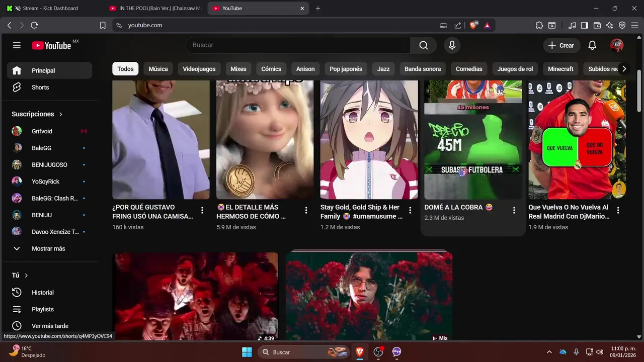Open options for Que Vuelva O No Vuelva short

[618, 210]
